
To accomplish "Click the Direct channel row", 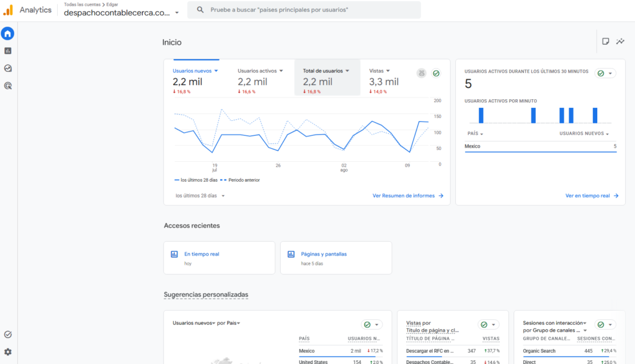I will pyautogui.click(x=569, y=362).
